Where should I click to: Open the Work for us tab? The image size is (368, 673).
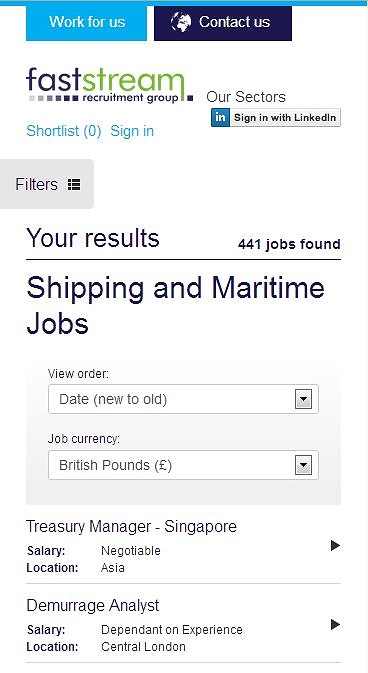point(86,22)
